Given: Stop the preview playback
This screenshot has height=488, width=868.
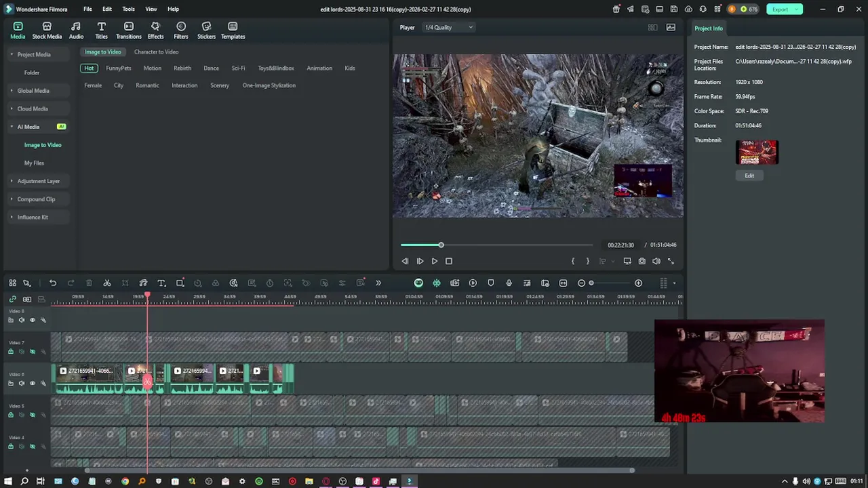Looking at the screenshot, I should pos(448,261).
